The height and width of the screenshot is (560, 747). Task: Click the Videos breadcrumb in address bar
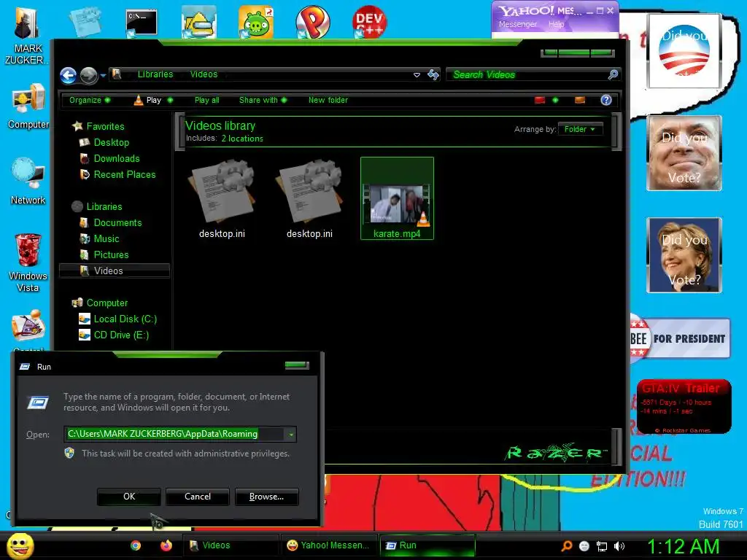204,74
